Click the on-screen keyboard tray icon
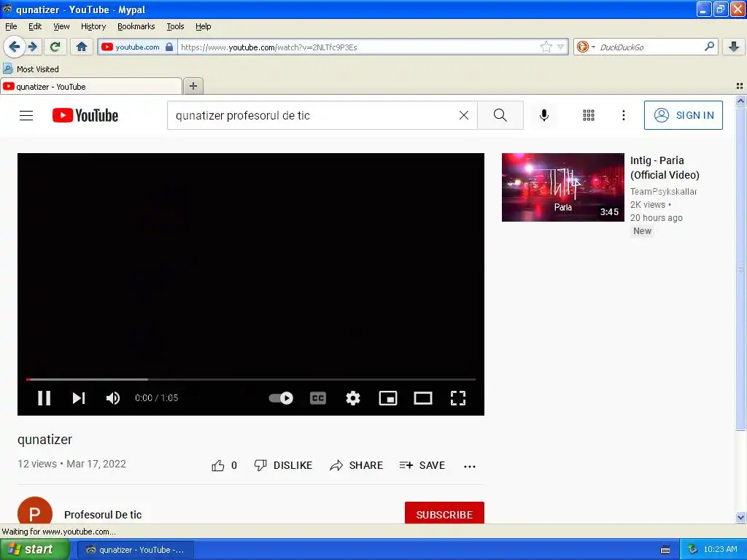 tap(665, 550)
